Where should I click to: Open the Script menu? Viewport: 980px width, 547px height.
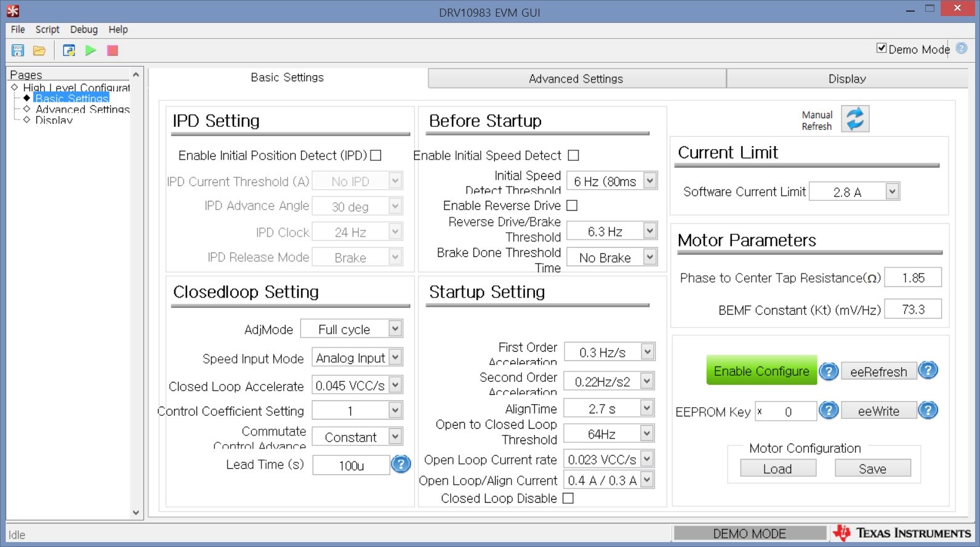click(47, 29)
